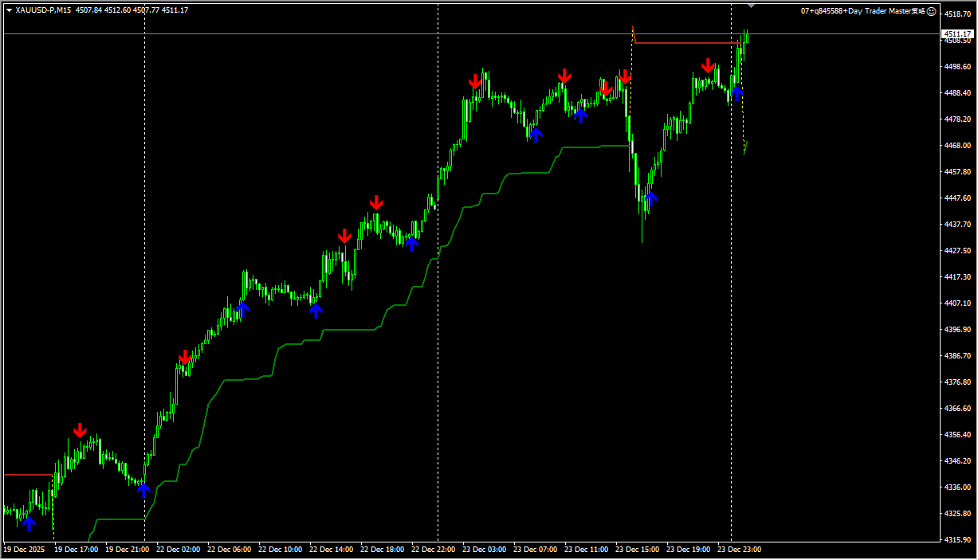The height and width of the screenshot is (560, 978).
Task: Click the Day Trader Master EA name text
Action: click(x=865, y=10)
